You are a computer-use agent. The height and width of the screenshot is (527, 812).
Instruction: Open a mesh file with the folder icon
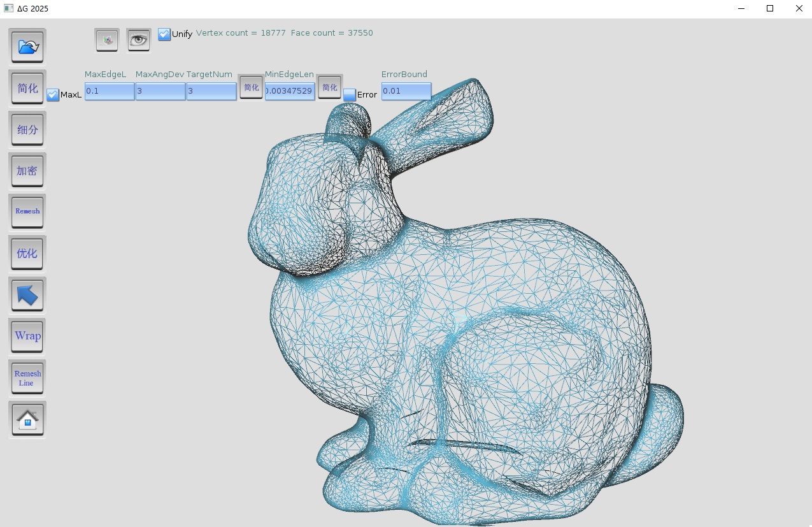(x=27, y=47)
